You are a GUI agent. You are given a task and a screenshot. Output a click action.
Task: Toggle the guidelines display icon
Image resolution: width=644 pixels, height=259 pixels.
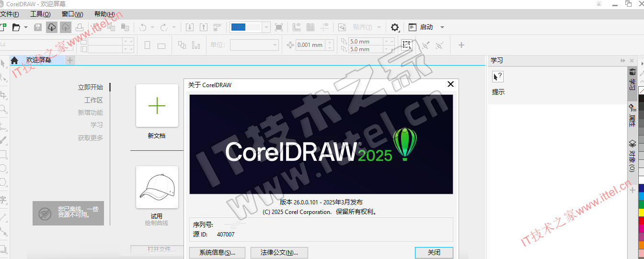point(325,27)
